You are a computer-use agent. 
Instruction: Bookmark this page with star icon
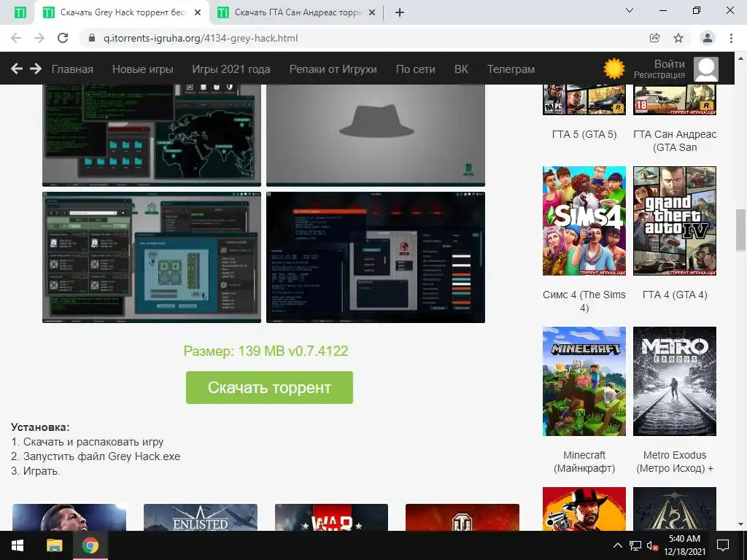point(678,38)
